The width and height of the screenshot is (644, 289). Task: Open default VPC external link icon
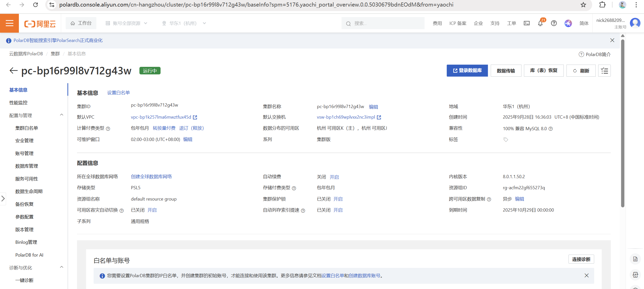click(195, 117)
